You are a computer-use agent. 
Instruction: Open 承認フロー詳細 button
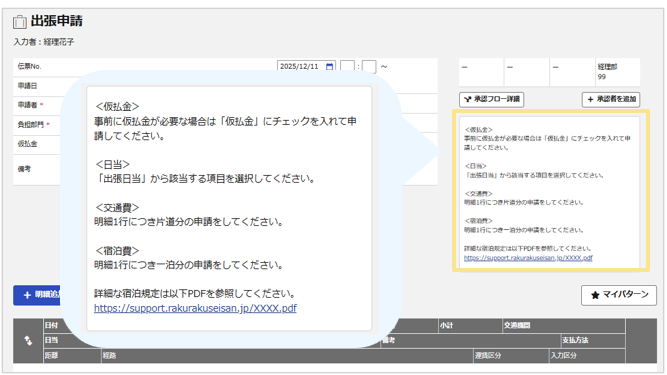coord(491,99)
